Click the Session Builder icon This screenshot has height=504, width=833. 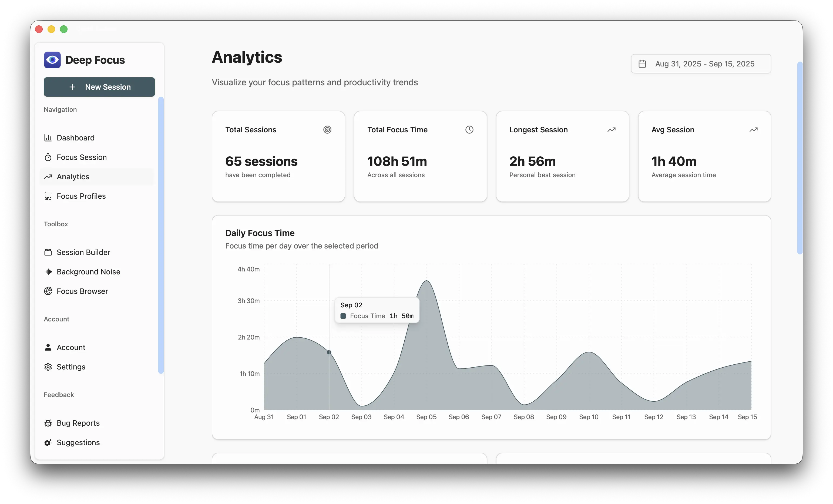click(48, 252)
